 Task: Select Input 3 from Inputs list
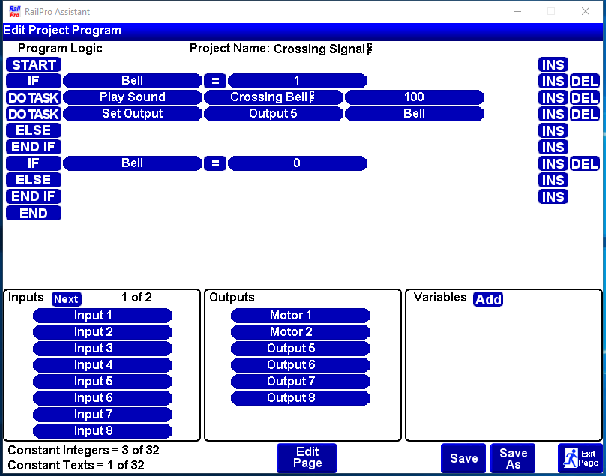pos(101,348)
